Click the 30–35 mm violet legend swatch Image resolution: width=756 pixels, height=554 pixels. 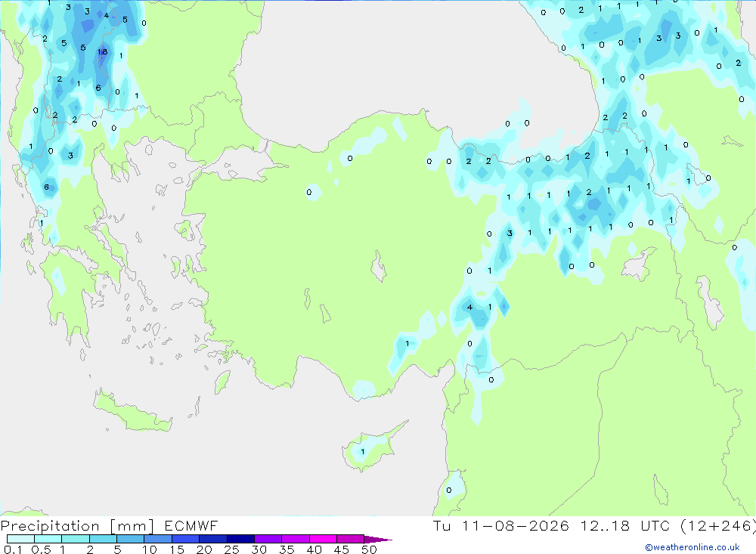coord(268,539)
